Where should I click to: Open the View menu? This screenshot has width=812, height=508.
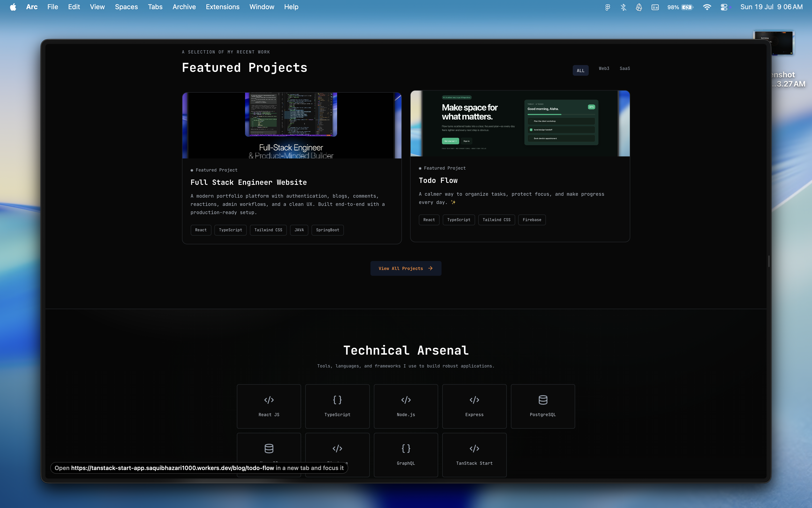[97, 7]
